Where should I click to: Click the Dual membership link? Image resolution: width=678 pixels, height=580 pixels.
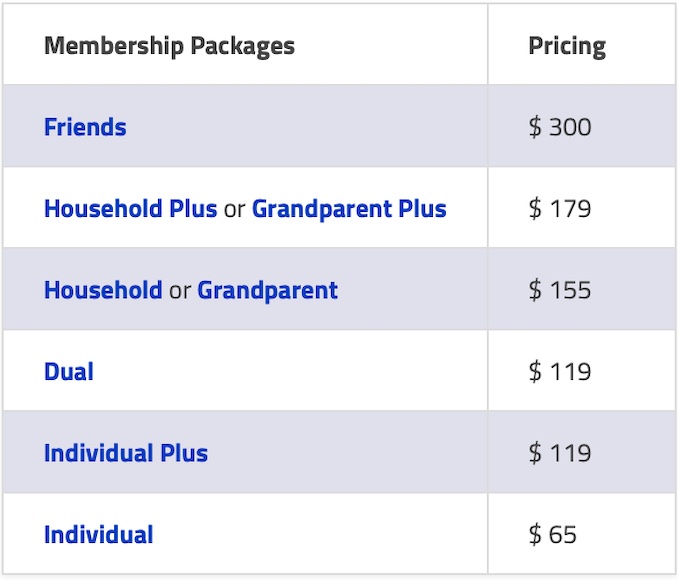pyautogui.click(x=69, y=372)
